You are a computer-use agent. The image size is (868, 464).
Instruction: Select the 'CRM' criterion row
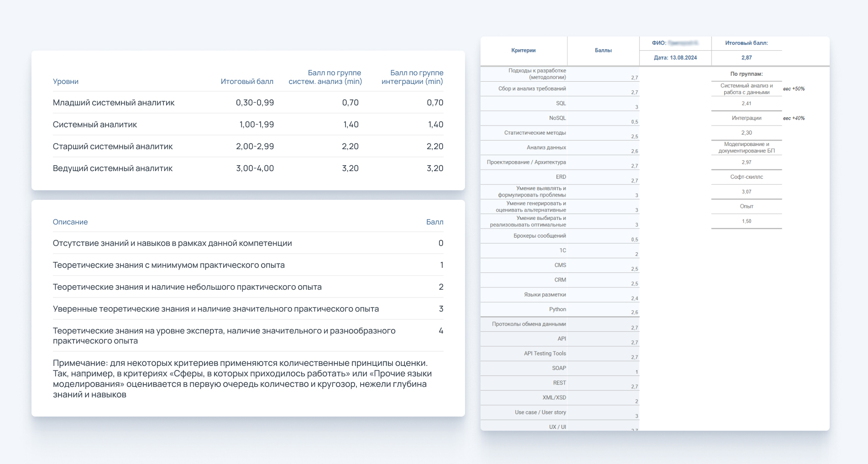(560, 280)
